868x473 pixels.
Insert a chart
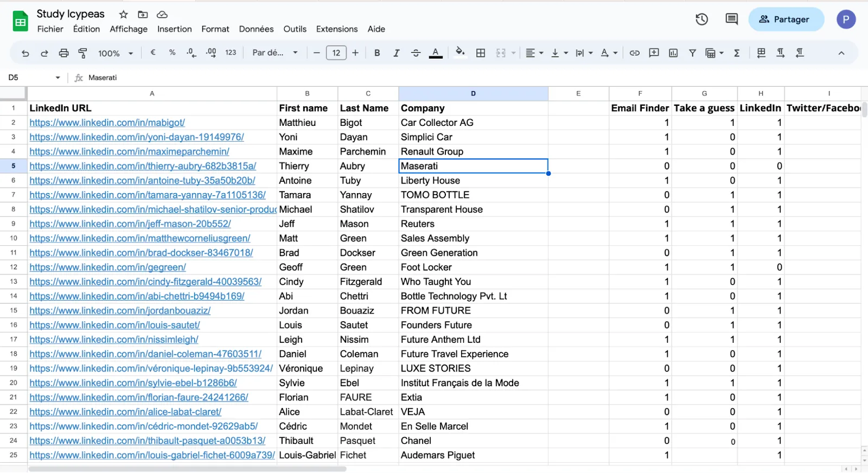click(673, 53)
